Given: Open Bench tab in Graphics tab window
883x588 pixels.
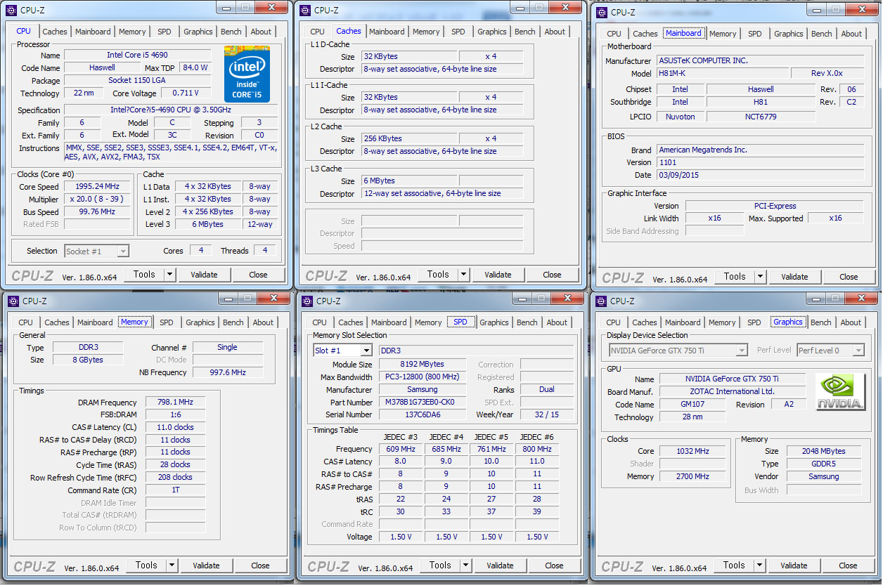Looking at the screenshot, I should click(820, 322).
